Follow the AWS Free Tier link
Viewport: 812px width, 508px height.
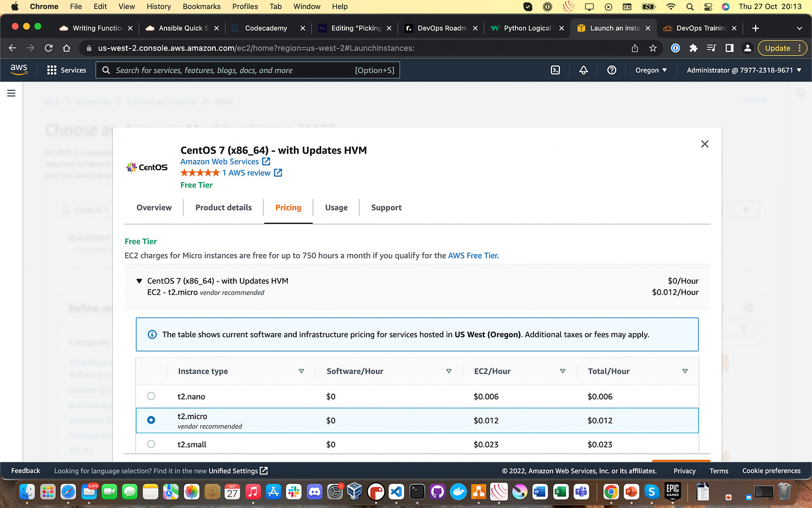473,256
